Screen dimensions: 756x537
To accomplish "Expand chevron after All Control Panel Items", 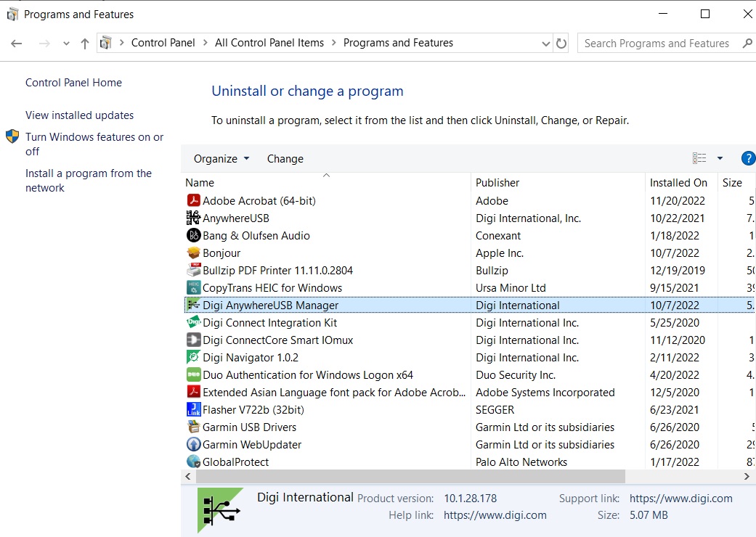I will click(x=333, y=43).
